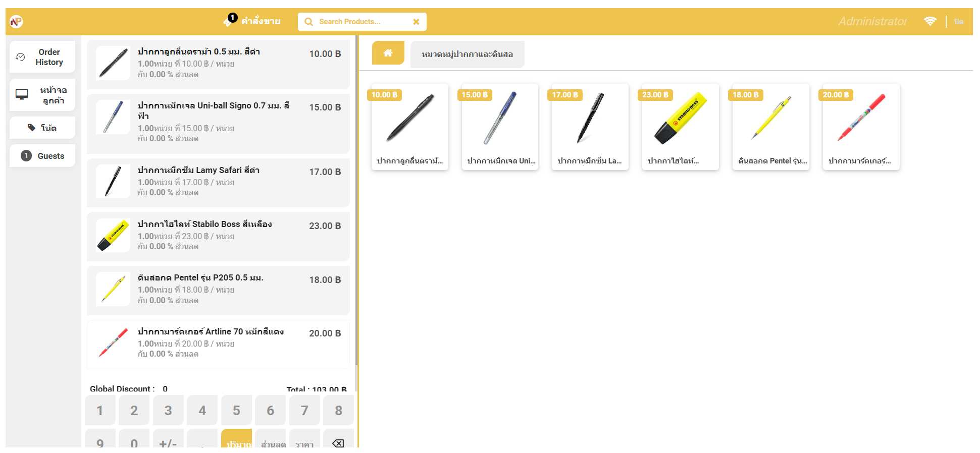The width and height of the screenshot is (980, 453).
Task: Tap numpad key 1
Action: tap(100, 410)
